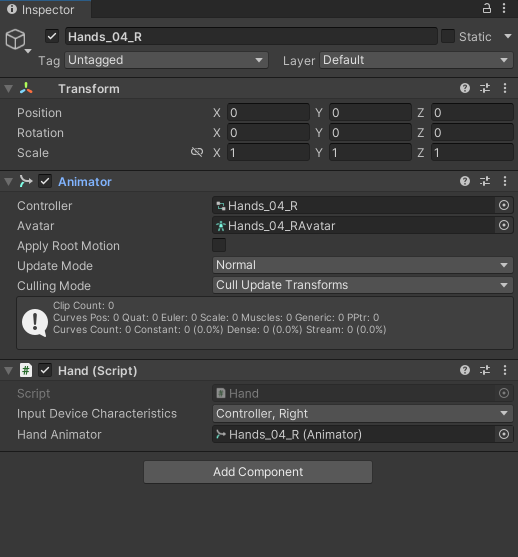The width and height of the screenshot is (518, 557).
Task: Lock the Inspector panel
Action: point(487,8)
